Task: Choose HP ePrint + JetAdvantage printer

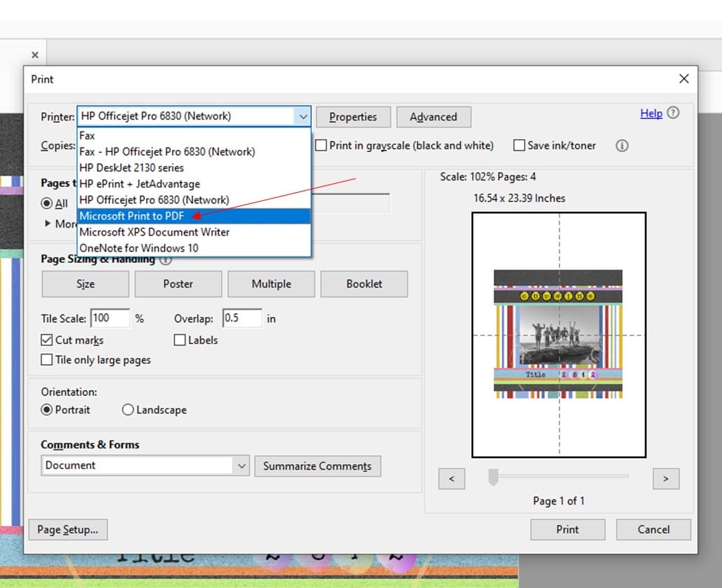Action: [x=194, y=184]
